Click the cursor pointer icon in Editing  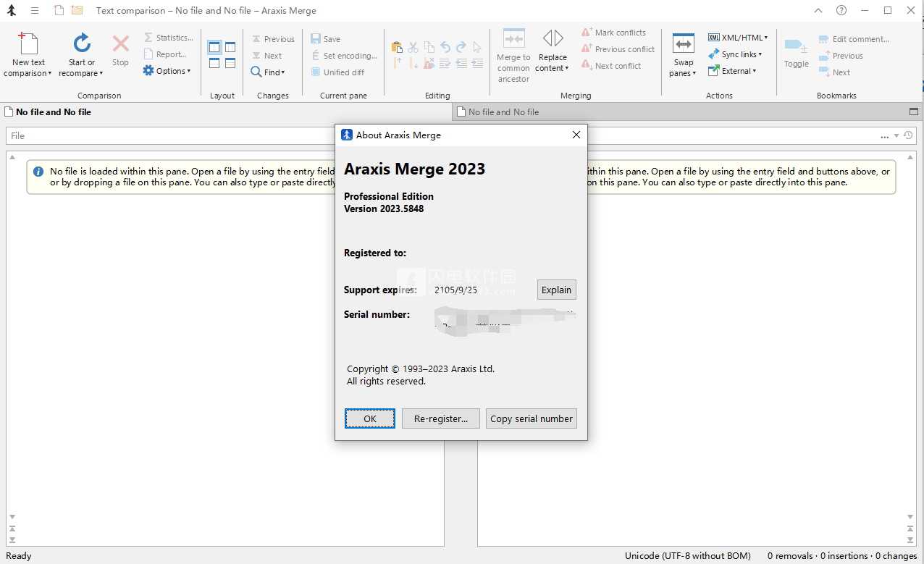[x=477, y=47]
